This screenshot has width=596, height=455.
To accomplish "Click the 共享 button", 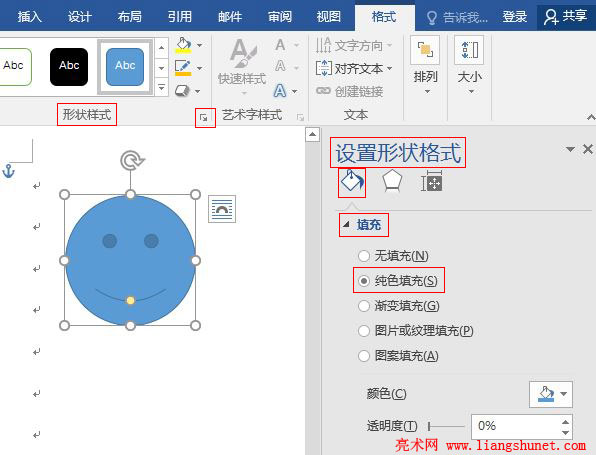I will (x=565, y=16).
